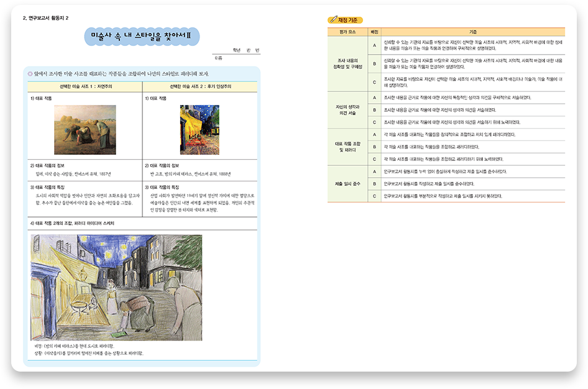Click grade A for 제출 일시 준수

(x=374, y=172)
